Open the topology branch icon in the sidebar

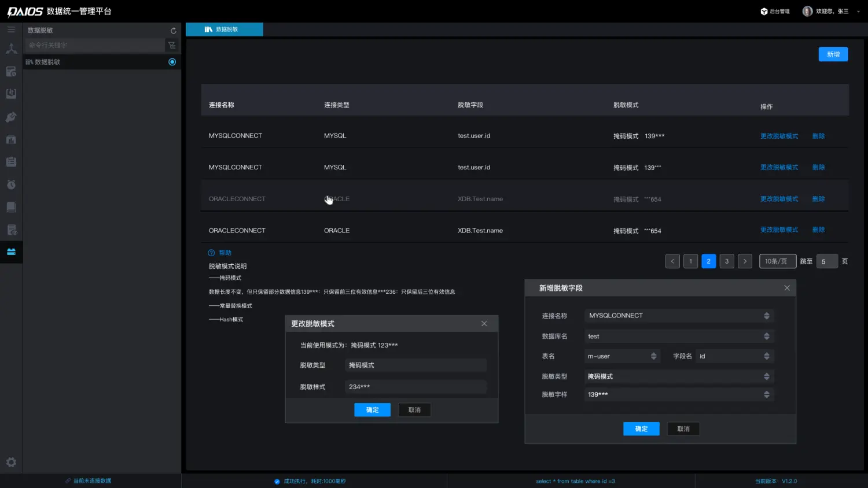[x=11, y=49]
